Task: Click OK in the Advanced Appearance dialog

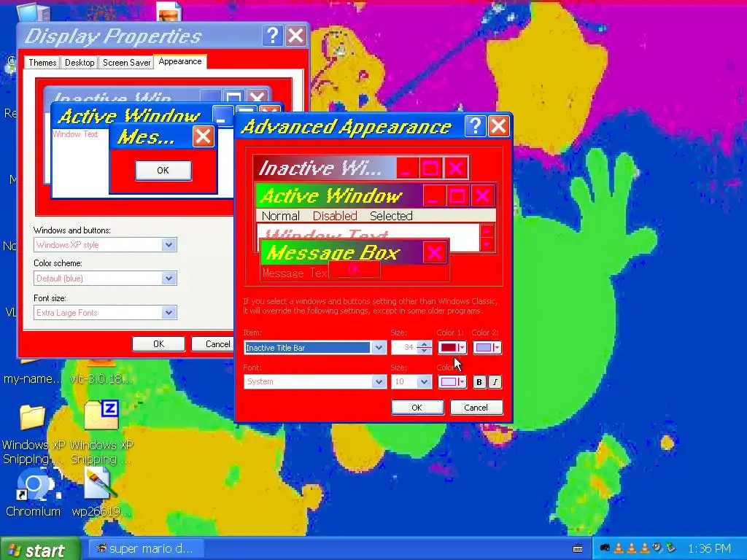Action: [417, 408]
